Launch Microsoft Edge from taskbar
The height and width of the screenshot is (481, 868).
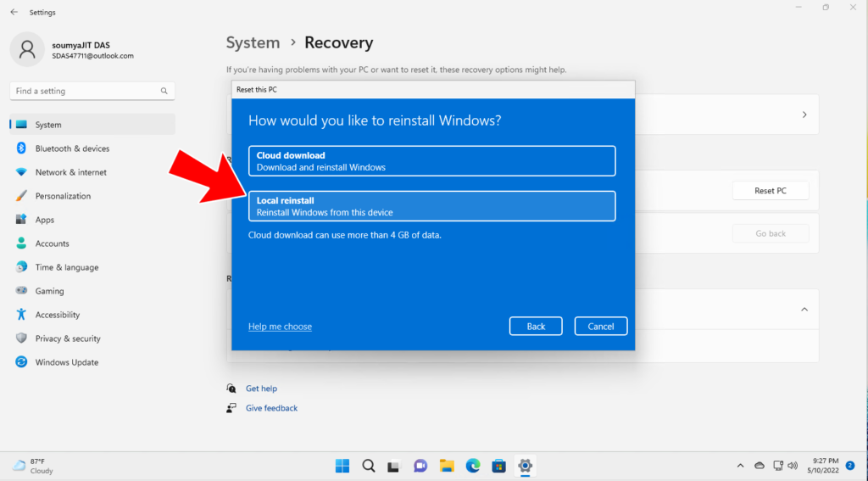tap(473, 466)
